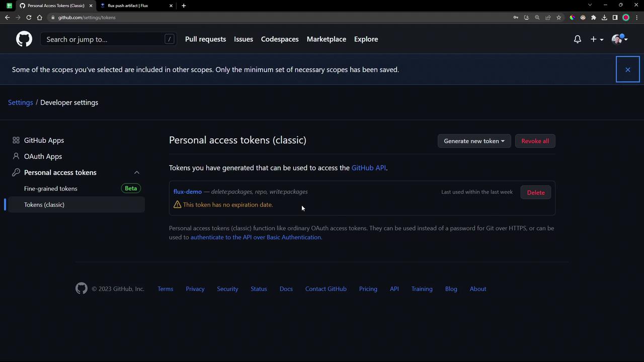Open the face avatar extension
Viewport: 644px width, 362px height.
coord(583,18)
